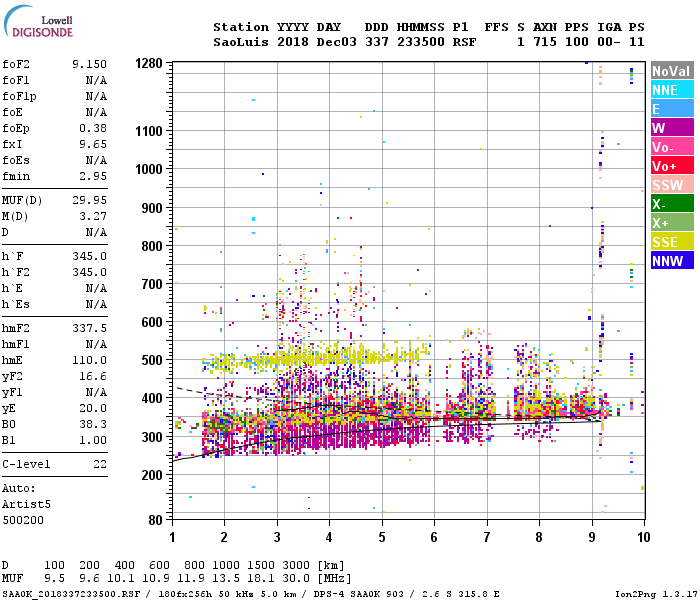Click the foF1 label

[x=16, y=80]
